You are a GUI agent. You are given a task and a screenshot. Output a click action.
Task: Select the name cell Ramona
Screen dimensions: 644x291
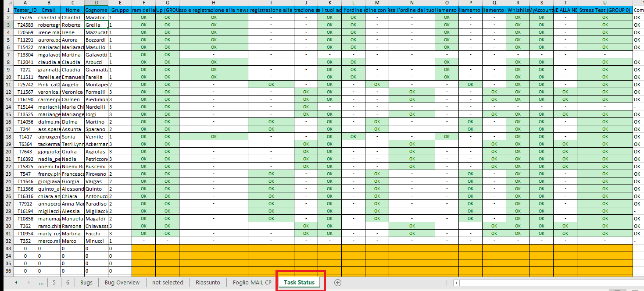(72, 226)
